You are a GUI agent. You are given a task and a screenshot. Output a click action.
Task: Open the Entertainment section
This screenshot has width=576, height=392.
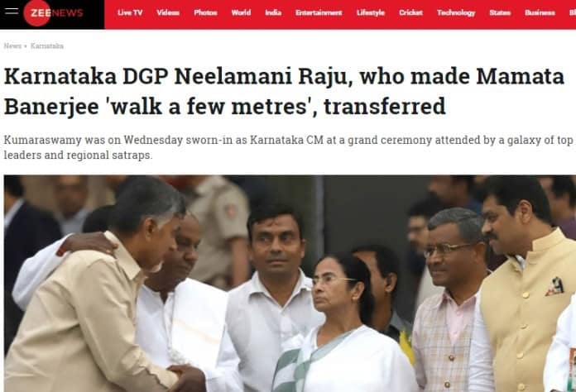pyautogui.click(x=319, y=13)
